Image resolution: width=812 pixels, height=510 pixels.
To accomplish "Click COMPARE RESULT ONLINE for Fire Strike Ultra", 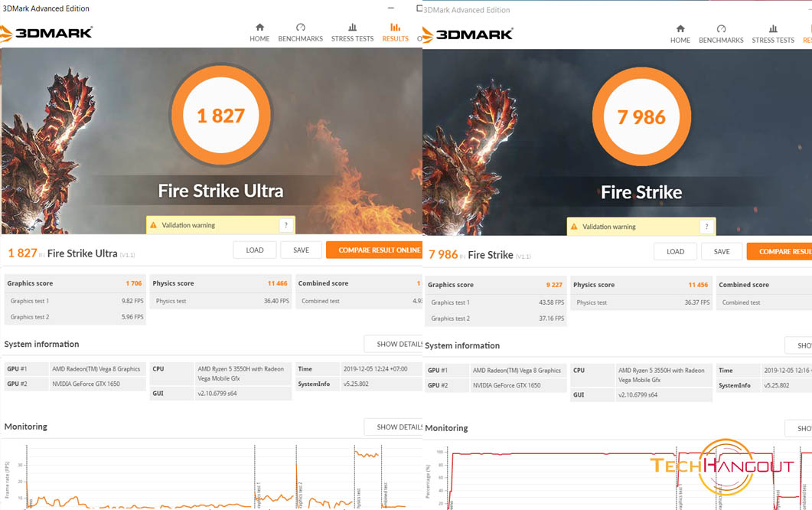I will [374, 250].
